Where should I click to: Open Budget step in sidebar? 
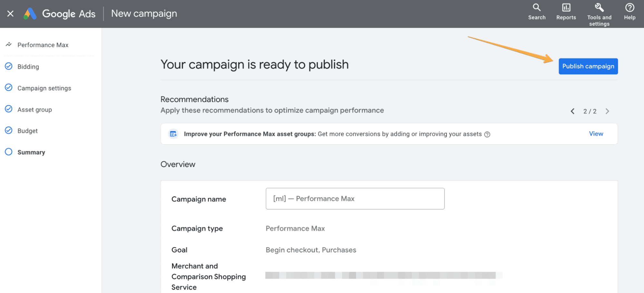[x=27, y=131]
